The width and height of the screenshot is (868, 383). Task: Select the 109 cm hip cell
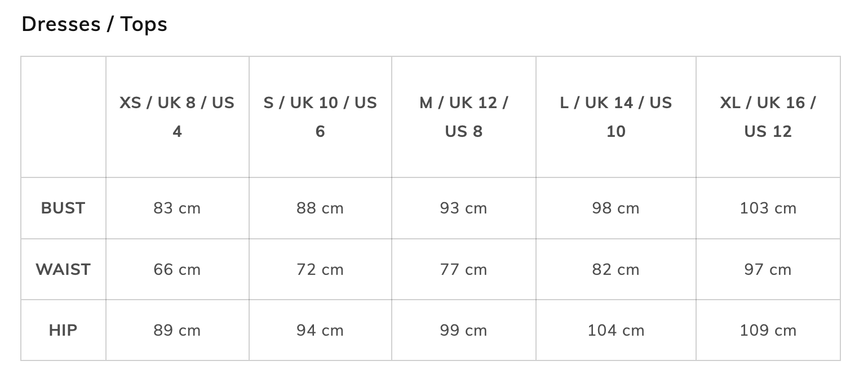click(x=768, y=330)
